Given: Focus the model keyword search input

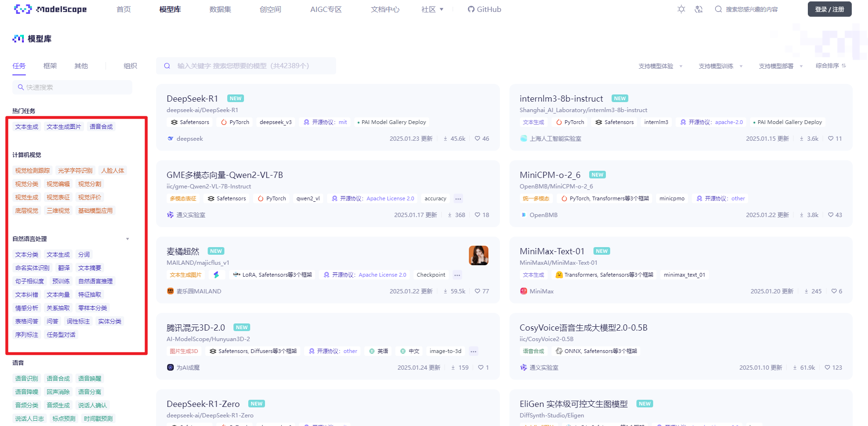Looking at the screenshot, I should [246, 66].
